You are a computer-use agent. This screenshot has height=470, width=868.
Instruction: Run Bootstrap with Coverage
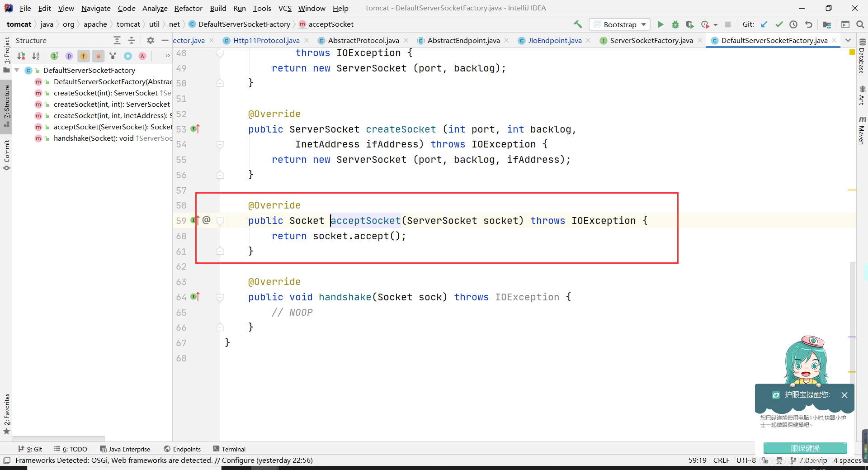tap(689, 24)
